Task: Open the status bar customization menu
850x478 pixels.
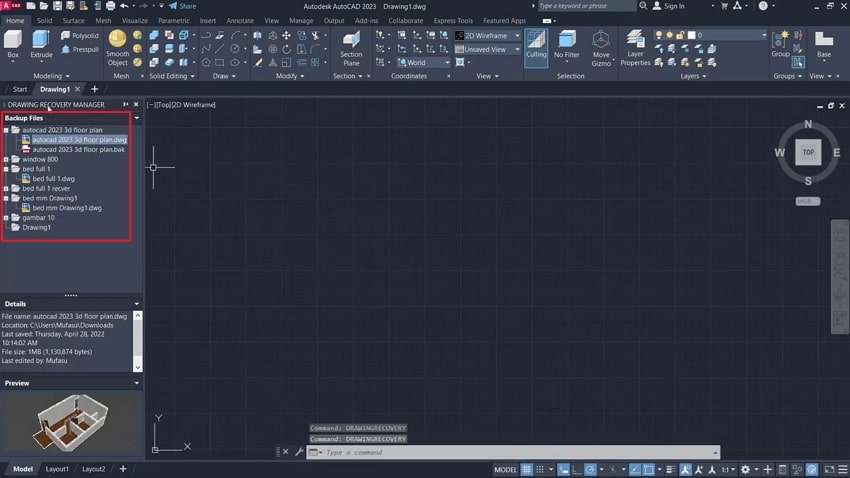Action: (843, 469)
